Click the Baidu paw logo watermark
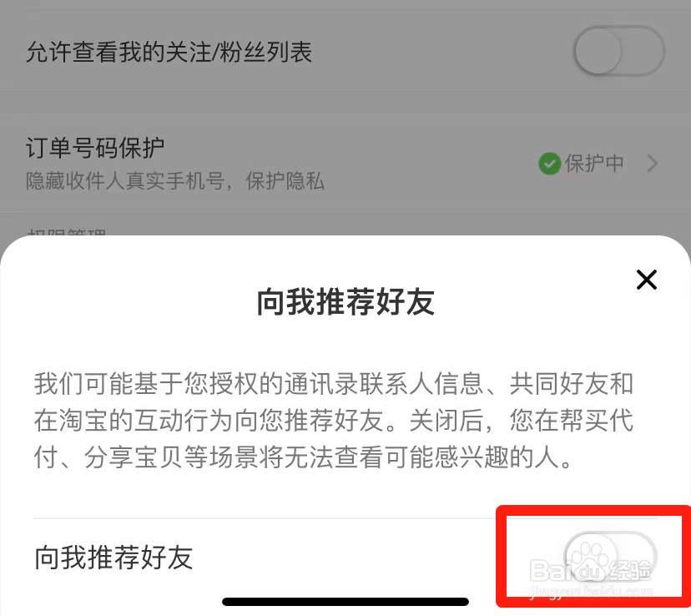This screenshot has width=691, height=616. coord(591,558)
